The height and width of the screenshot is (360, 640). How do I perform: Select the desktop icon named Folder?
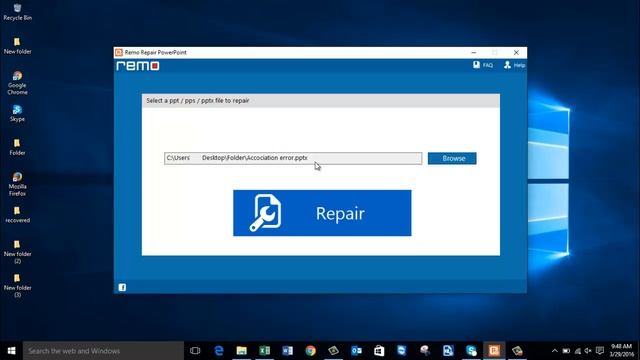click(17, 147)
